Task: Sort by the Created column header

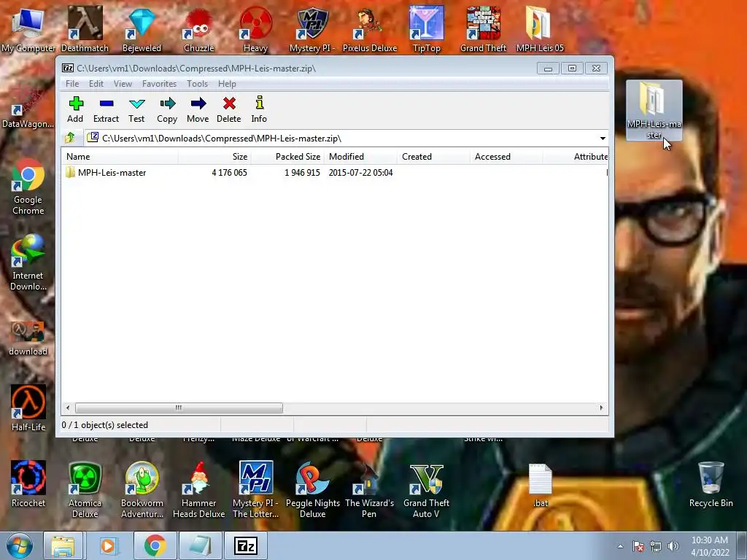Action: [433, 157]
